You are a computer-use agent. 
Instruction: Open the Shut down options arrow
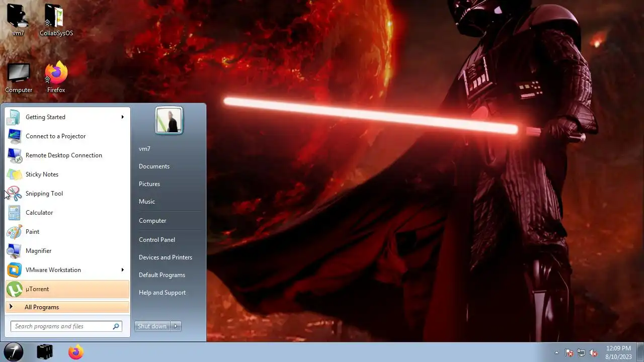click(176, 326)
